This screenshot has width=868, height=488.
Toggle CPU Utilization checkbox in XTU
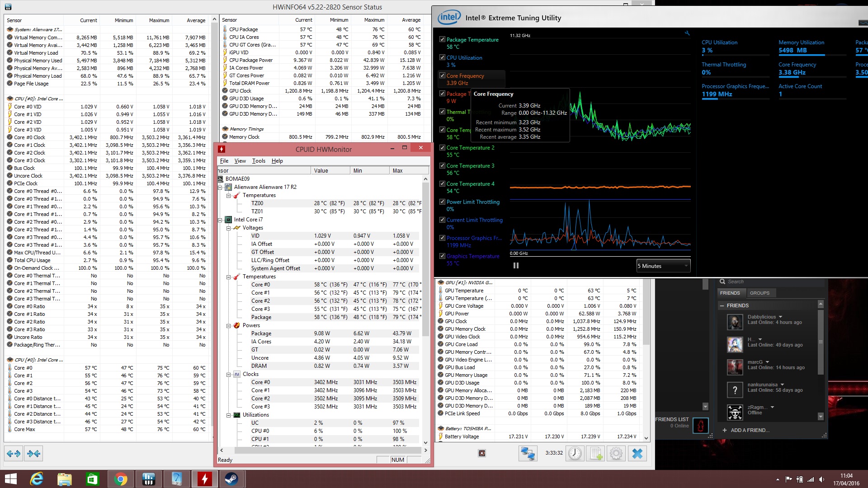pyautogui.click(x=442, y=57)
